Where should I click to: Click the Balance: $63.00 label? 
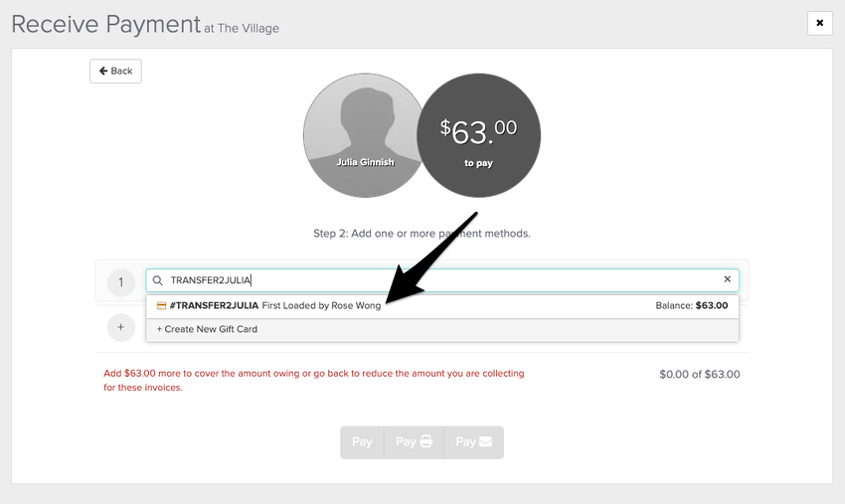(x=691, y=306)
